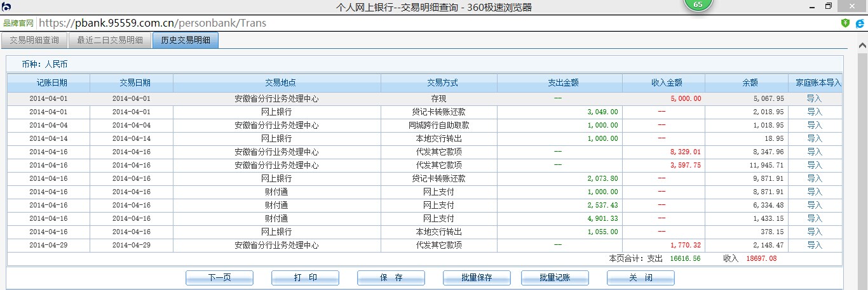Click the 4,901.33 expense amount cell
Screen dimensions: 868x290
coord(602,218)
